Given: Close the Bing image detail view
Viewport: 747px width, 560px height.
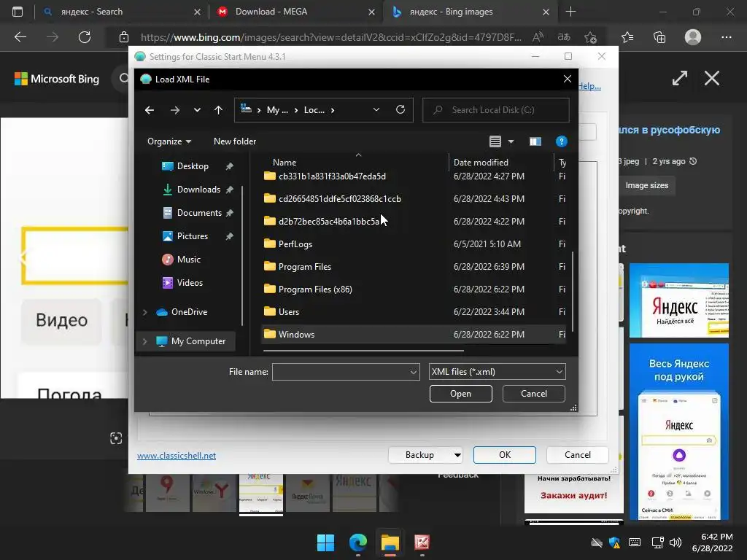Looking at the screenshot, I should coord(712,78).
